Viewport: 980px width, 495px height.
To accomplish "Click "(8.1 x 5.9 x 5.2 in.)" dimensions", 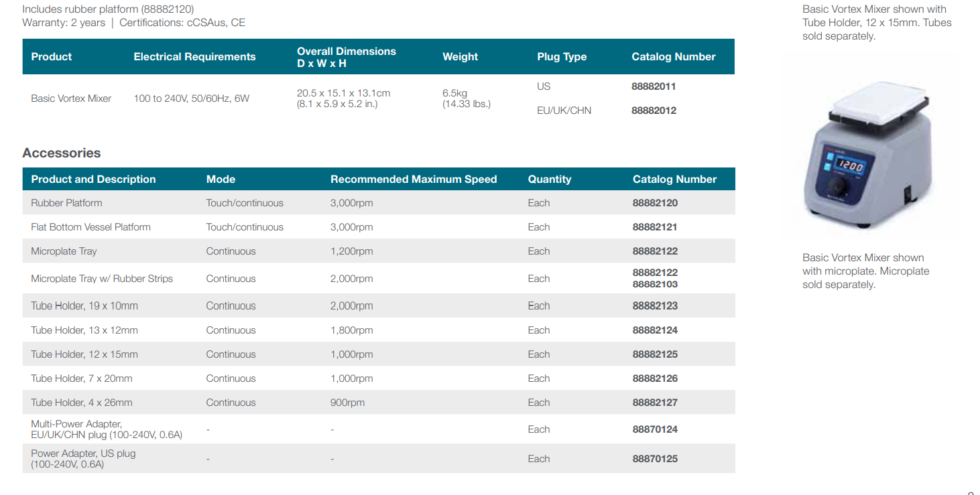I will pos(337,104).
